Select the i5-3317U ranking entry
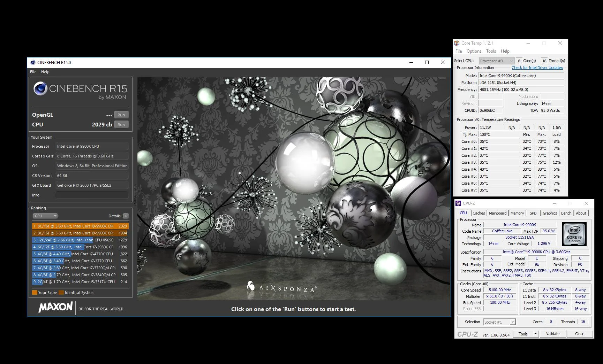 tap(80, 282)
